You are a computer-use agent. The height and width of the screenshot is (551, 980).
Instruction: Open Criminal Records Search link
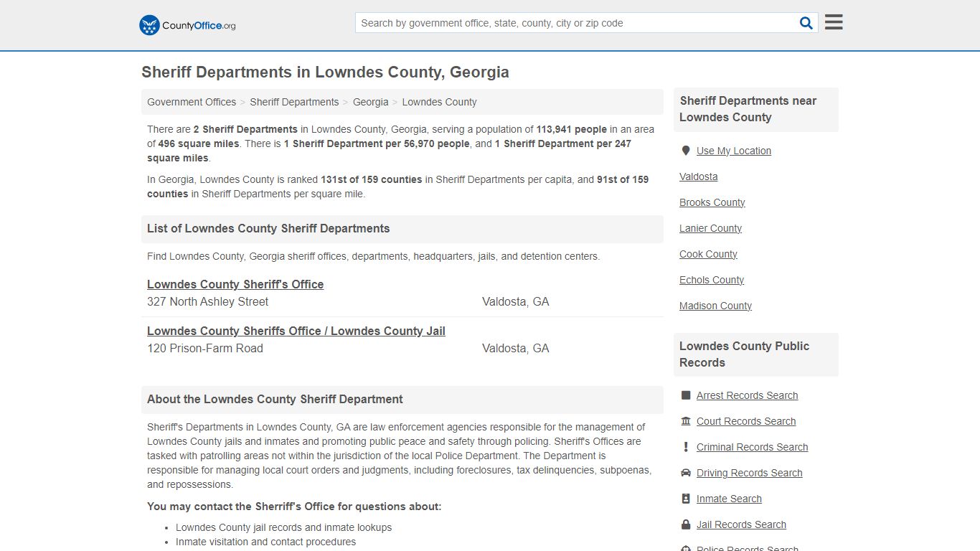click(x=752, y=447)
